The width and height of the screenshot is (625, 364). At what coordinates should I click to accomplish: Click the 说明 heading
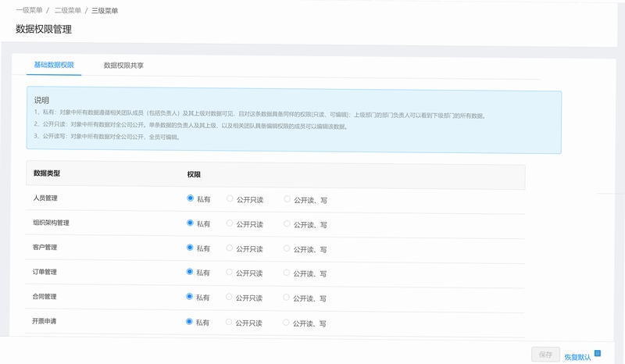pyautogui.click(x=41, y=100)
